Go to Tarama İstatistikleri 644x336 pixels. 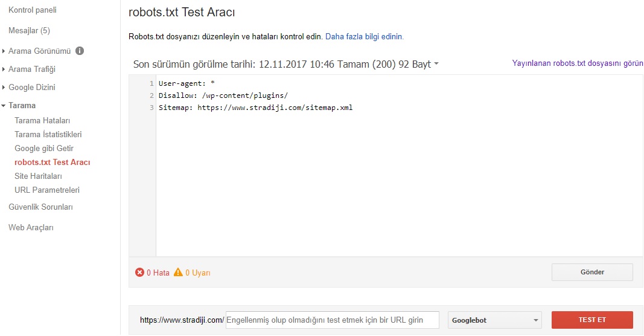pos(48,135)
